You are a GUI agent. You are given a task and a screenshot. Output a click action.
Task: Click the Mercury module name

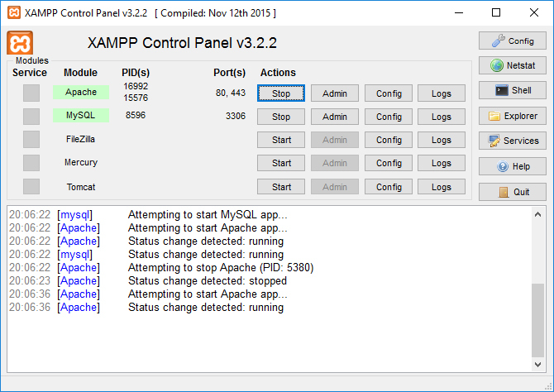(81, 162)
